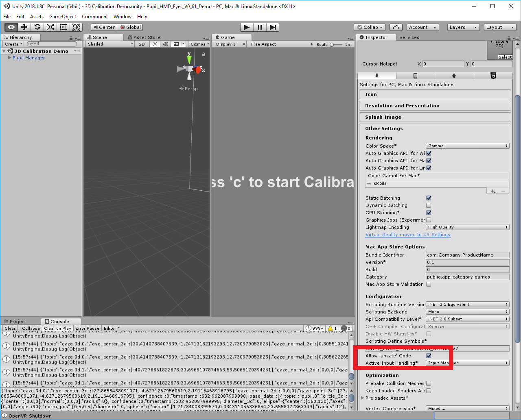Enable Graphics Jobs (Experimental) checkbox
This screenshot has width=521, height=420.
429,220
